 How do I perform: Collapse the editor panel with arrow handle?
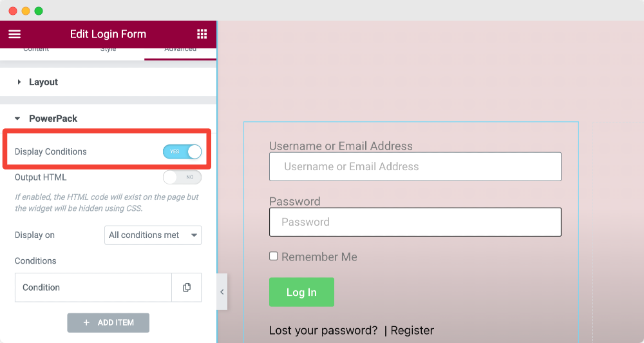[222, 292]
